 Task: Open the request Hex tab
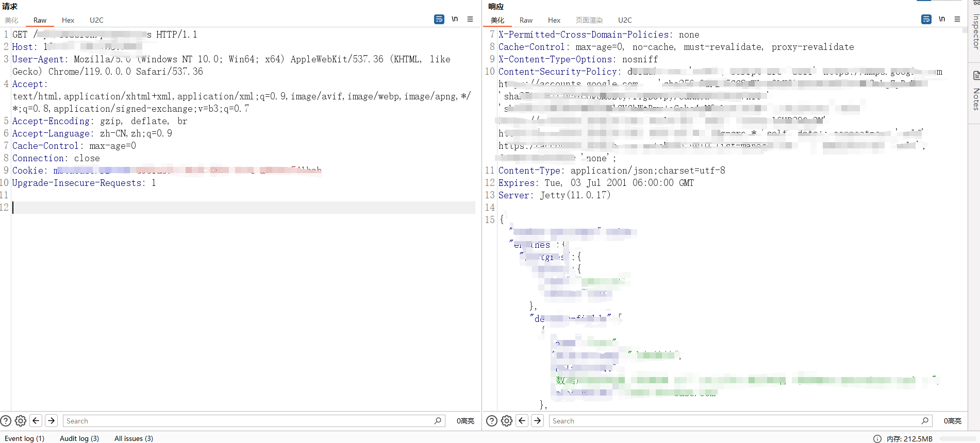(x=68, y=20)
